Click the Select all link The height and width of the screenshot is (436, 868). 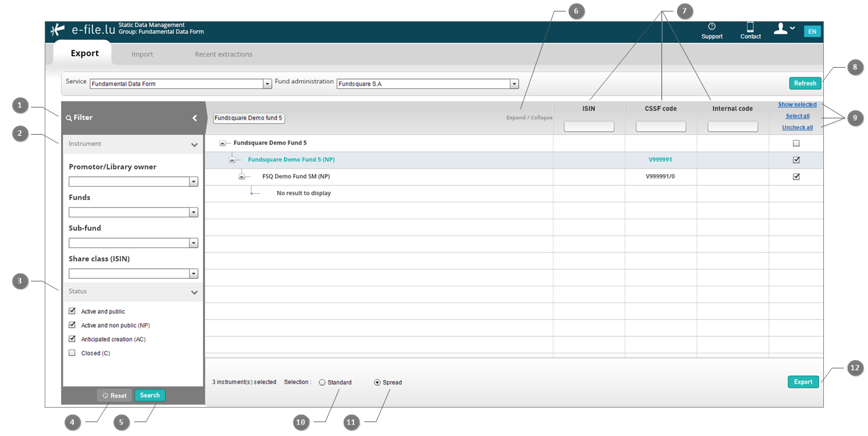coord(797,116)
